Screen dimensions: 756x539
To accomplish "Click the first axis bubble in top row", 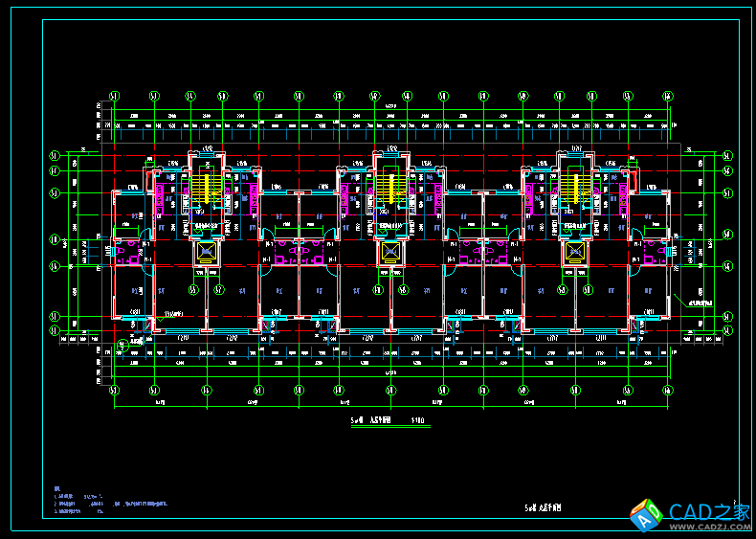I will coord(114,96).
